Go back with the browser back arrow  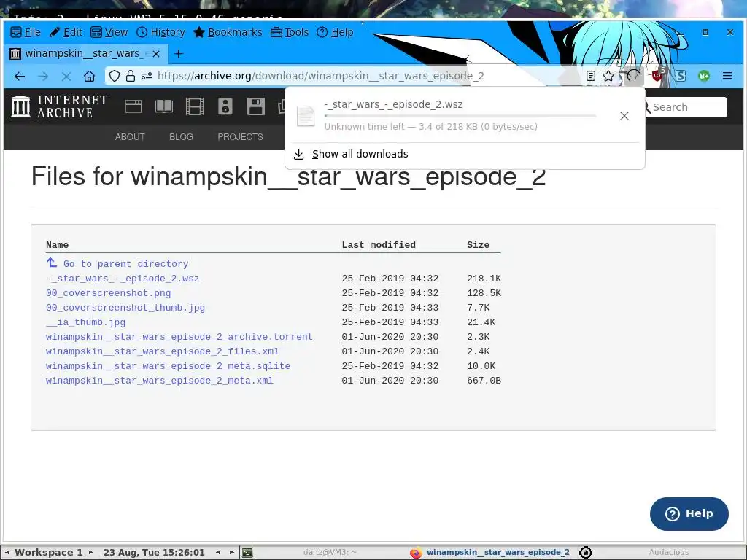[20, 76]
